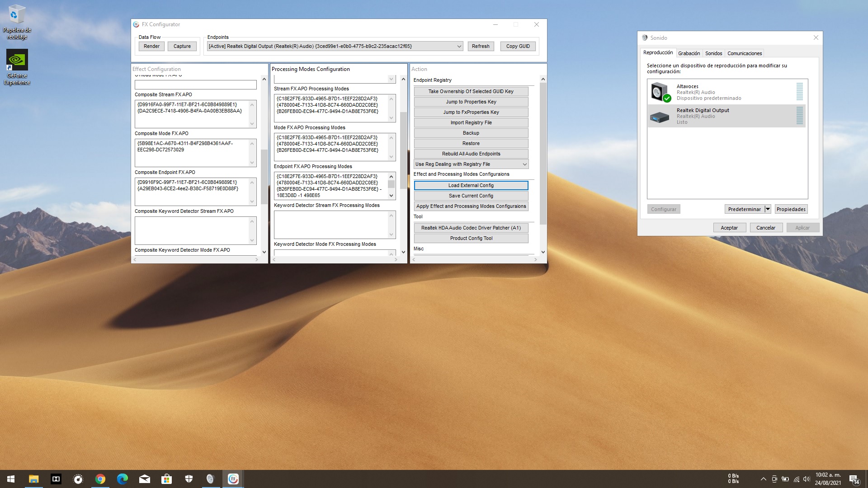The height and width of the screenshot is (488, 868).
Task: Apply Effect and Processing Modes Configurations
Action: click(x=471, y=206)
